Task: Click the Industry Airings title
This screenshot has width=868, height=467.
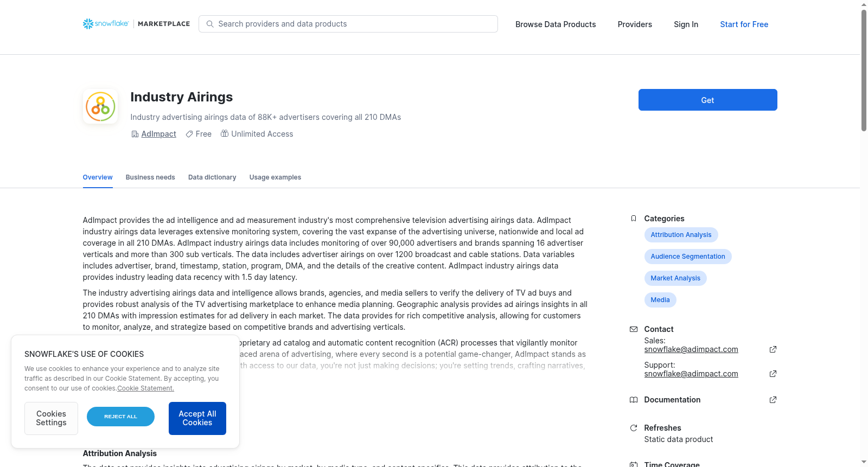Action: 182,97
